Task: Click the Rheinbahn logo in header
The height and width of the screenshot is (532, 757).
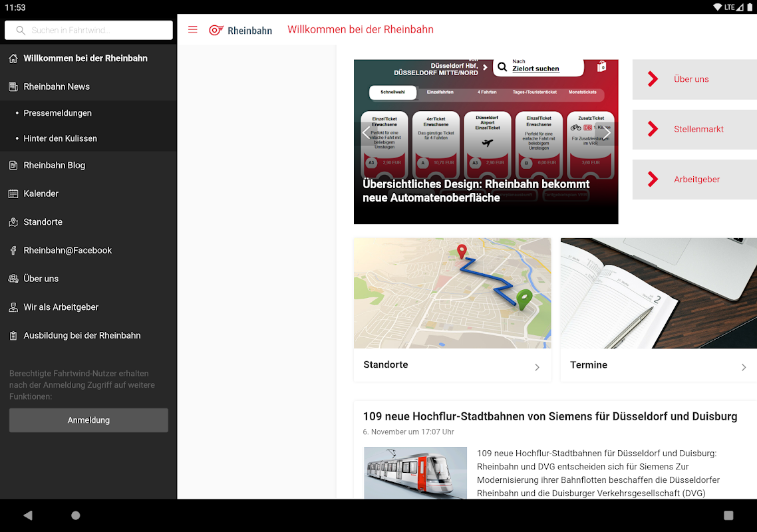Action: [240, 30]
